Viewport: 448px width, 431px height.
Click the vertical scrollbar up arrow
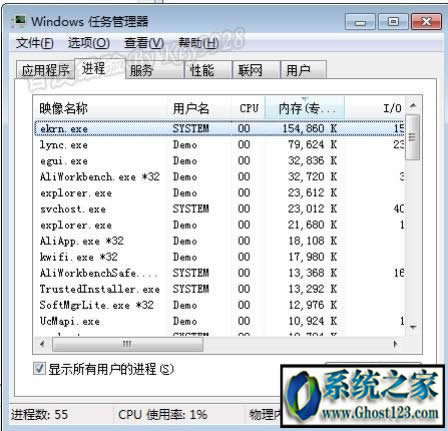413,106
